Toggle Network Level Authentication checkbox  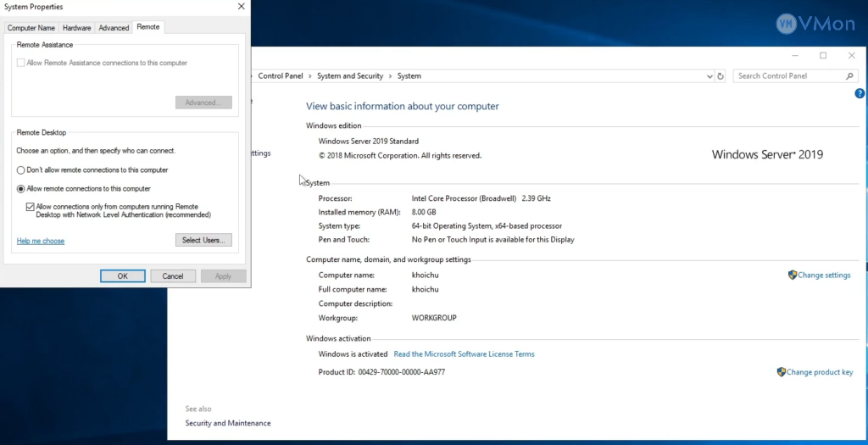pyautogui.click(x=30, y=207)
